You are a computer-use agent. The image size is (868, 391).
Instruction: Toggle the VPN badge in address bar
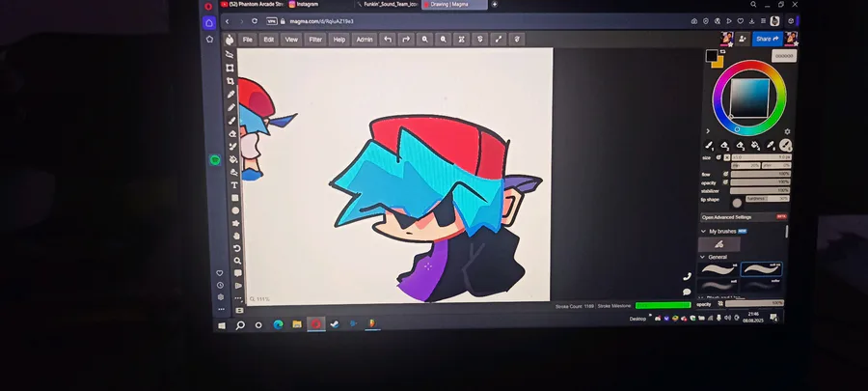click(x=271, y=21)
